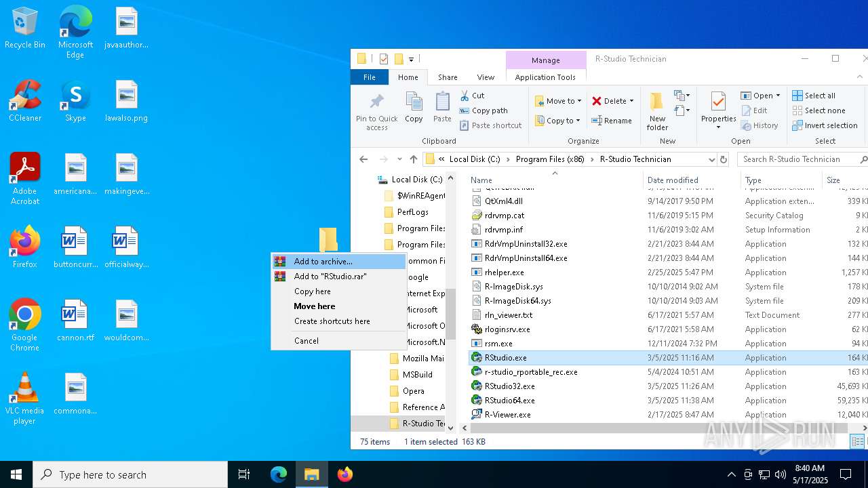Click Select none in ribbon
Screen dimensions: 868x488
(818, 110)
